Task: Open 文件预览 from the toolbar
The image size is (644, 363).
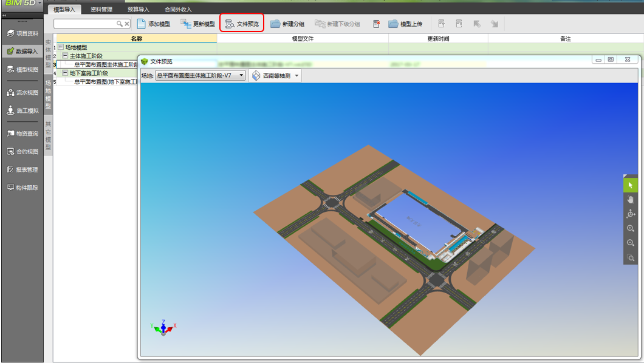Action: point(242,24)
